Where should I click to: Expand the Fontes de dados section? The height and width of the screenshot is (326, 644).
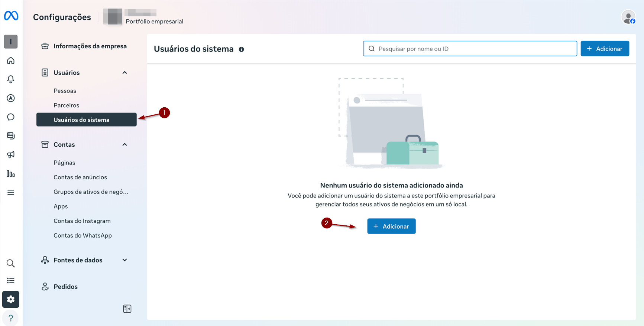(125, 260)
